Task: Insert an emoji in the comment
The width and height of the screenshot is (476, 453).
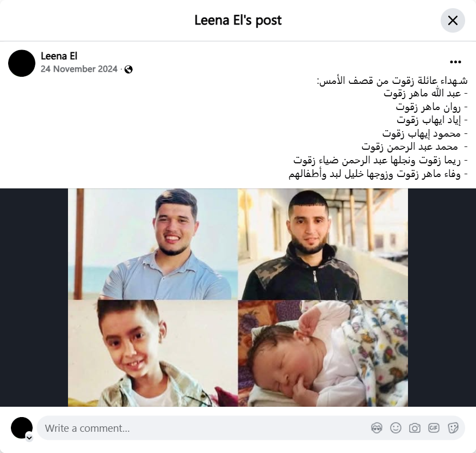Action: click(x=395, y=428)
